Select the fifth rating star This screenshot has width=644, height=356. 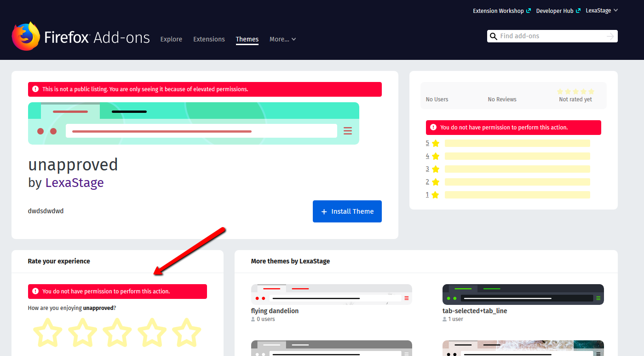[187, 332]
